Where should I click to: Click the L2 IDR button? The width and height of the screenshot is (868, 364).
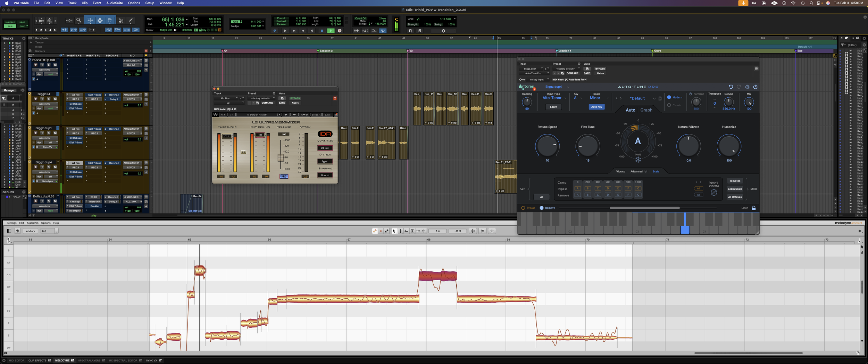pyautogui.click(x=325, y=134)
